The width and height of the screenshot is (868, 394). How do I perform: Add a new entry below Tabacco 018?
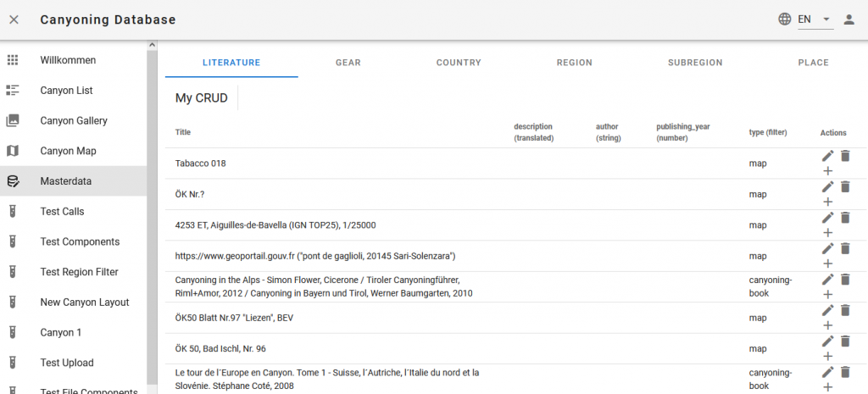pyautogui.click(x=828, y=171)
